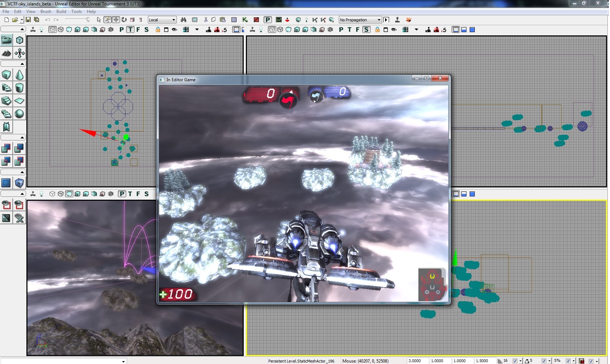Viewport: 610px width, 364px height.
Task: Paste with the clipboard icon
Action: click(x=223, y=20)
